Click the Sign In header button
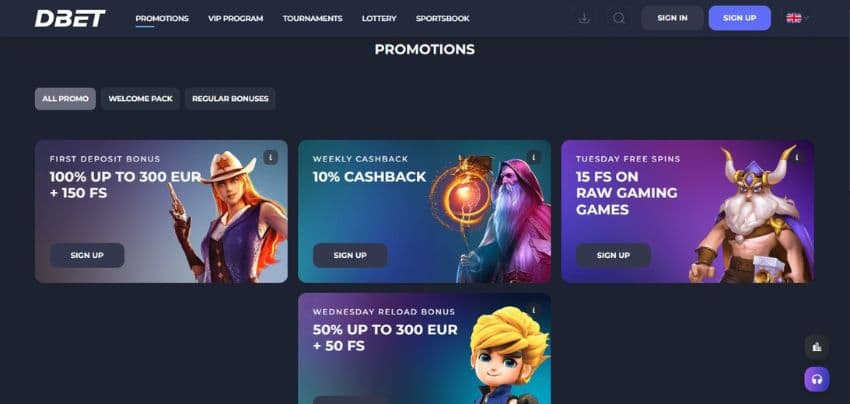This screenshot has width=850, height=404. click(672, 18)
